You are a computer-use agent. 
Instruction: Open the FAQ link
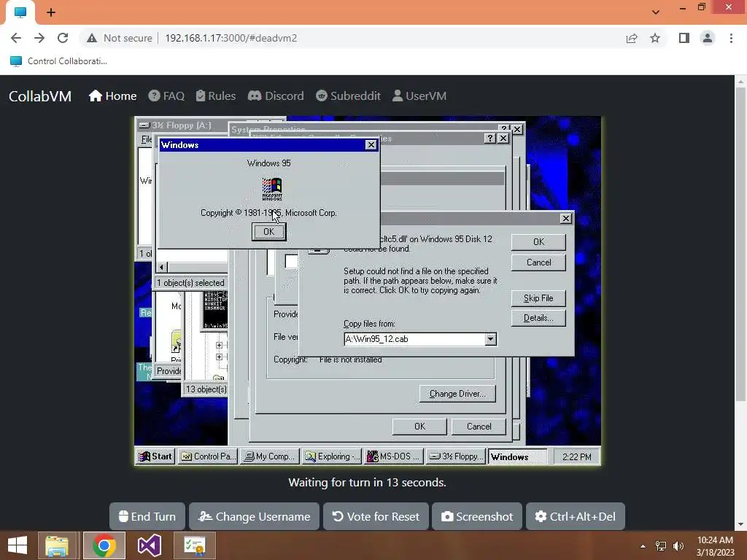[x=166, y=96]
